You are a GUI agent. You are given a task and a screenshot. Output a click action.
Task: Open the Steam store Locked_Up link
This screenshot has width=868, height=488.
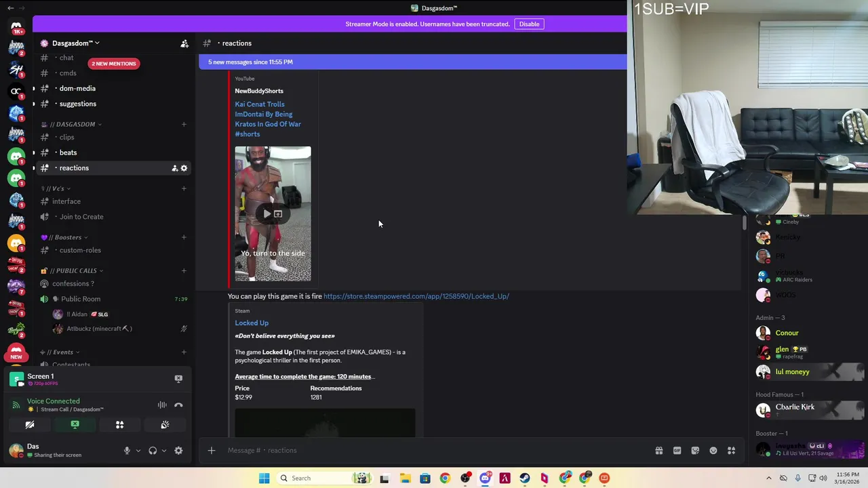[416, 296]
